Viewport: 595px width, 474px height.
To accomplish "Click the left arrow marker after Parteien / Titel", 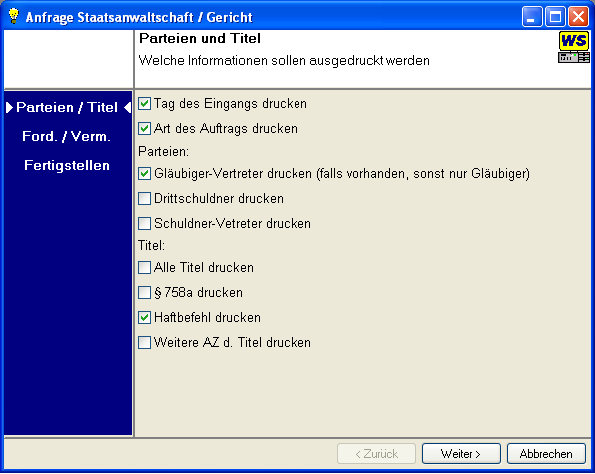I will pos(128,107).
